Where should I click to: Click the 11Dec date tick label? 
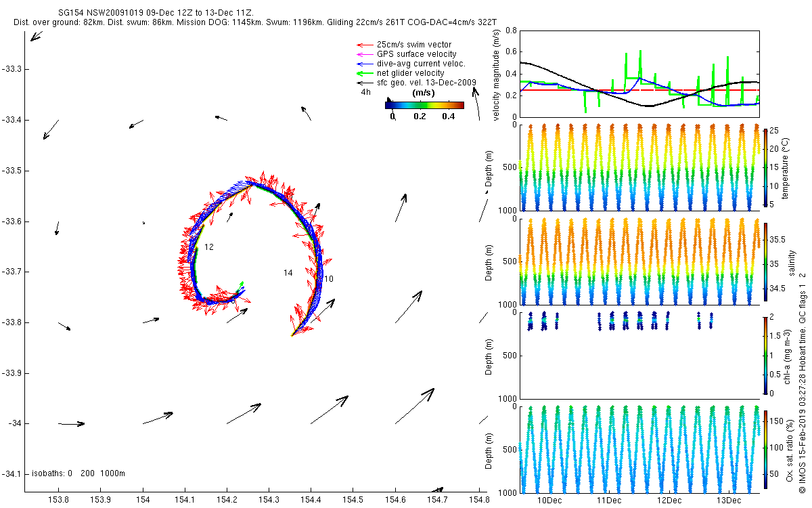click(609, 501)
